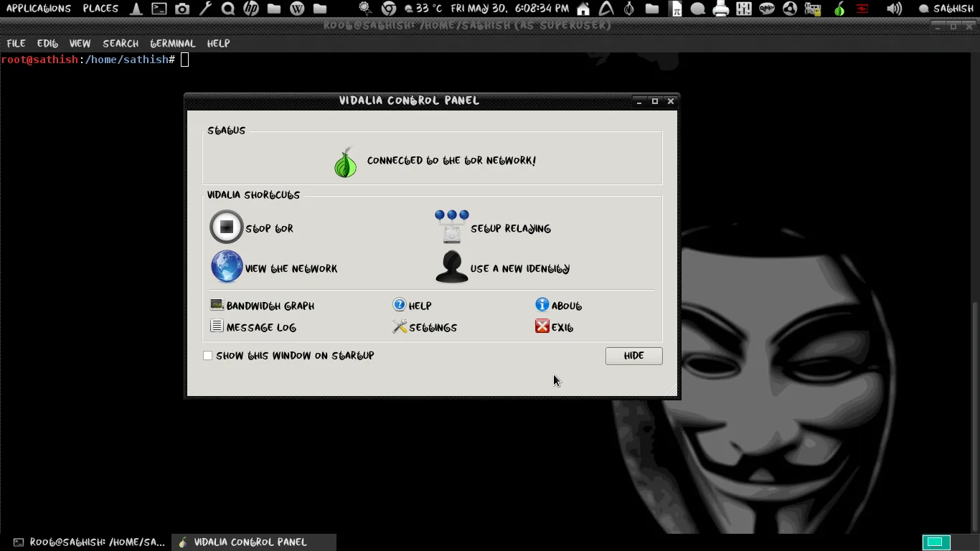Click the green Tor onion tray icon

839,9
